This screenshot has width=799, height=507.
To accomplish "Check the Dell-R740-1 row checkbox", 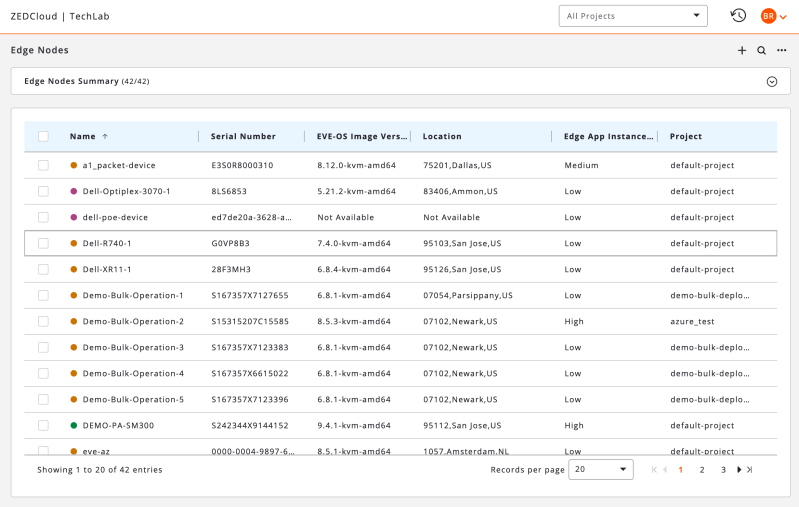I will 43,243.
